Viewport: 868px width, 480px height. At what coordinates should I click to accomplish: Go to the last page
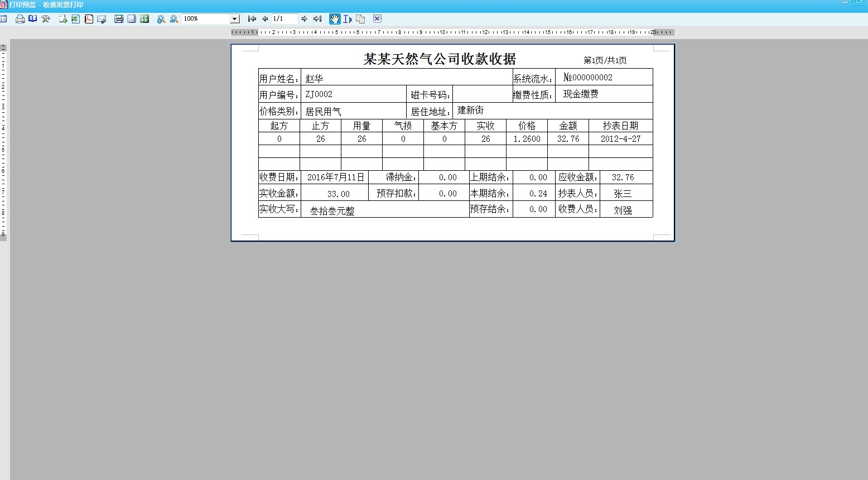tap(317, 19)
